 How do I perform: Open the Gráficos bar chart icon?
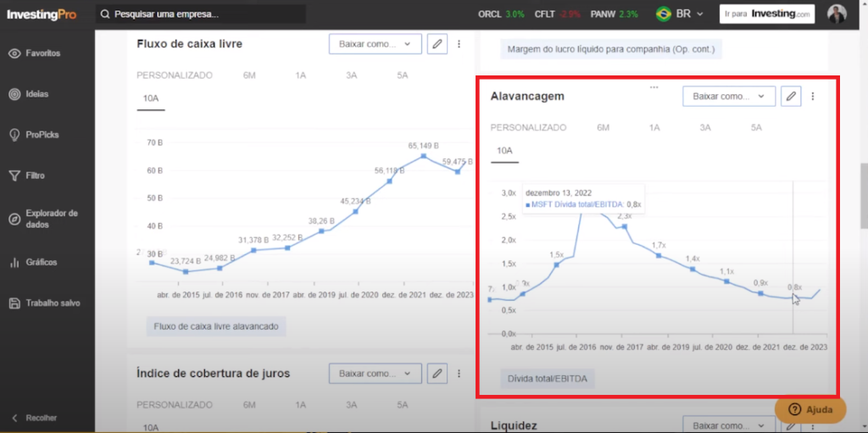14,262
